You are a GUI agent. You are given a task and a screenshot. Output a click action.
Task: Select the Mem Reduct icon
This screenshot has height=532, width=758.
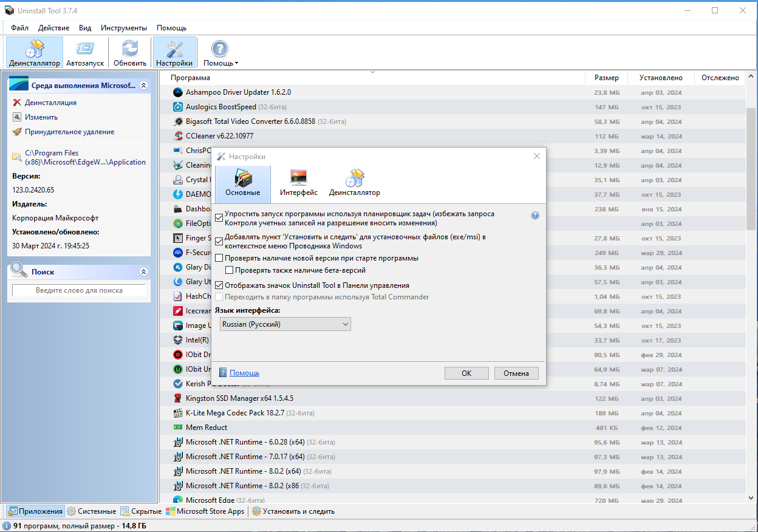[178, 428]
